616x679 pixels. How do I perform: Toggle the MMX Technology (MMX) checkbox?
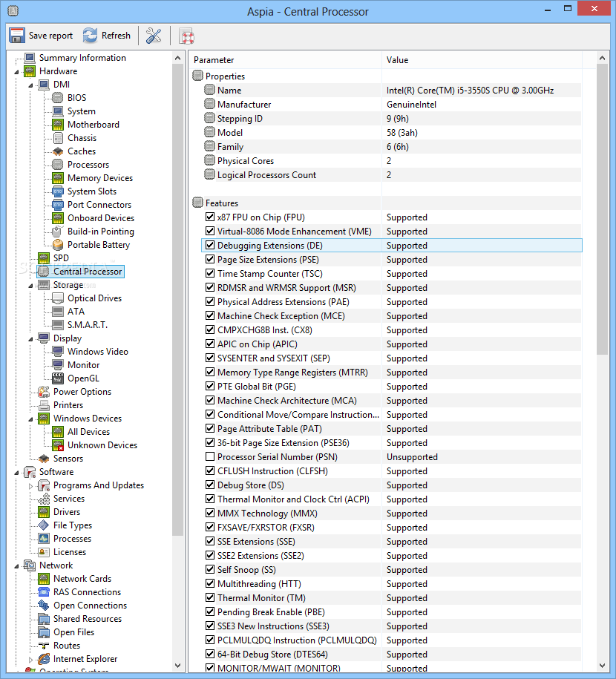[x=210, y=514]
